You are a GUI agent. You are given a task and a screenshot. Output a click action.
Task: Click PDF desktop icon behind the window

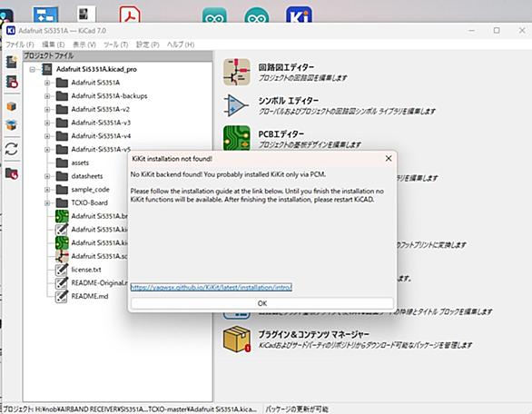coord(130,15)
